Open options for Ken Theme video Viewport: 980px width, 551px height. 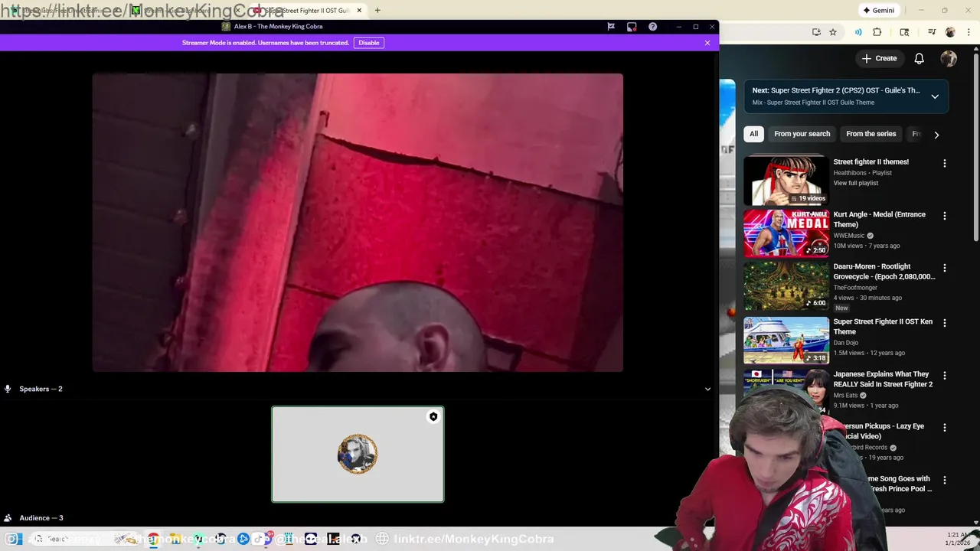click(x=944, y=324)
